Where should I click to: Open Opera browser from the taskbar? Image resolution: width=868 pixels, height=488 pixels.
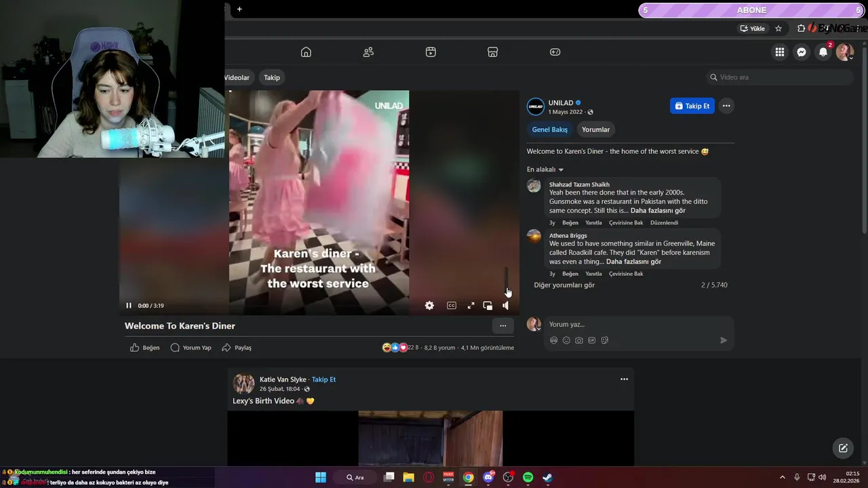(429, 477)
